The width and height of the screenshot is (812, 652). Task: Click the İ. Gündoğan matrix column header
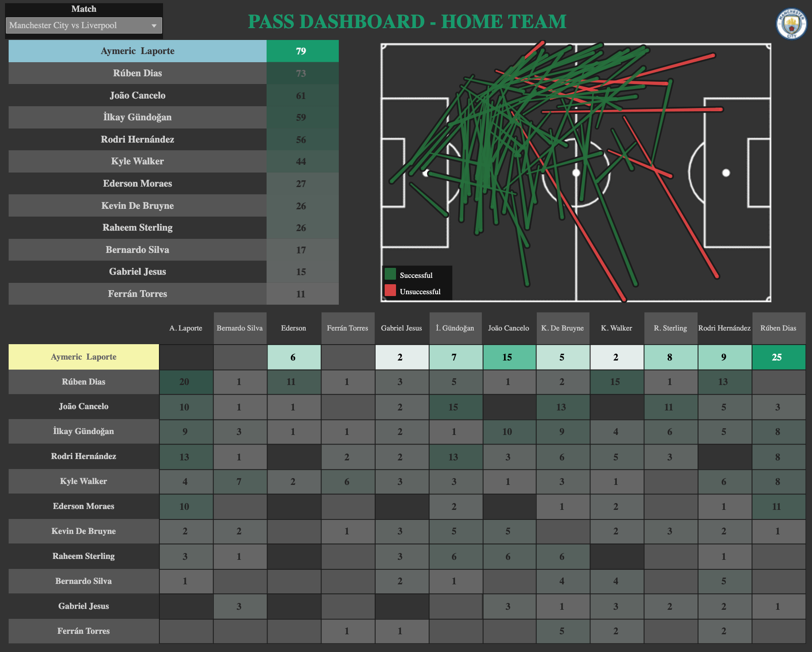[455, 328]
